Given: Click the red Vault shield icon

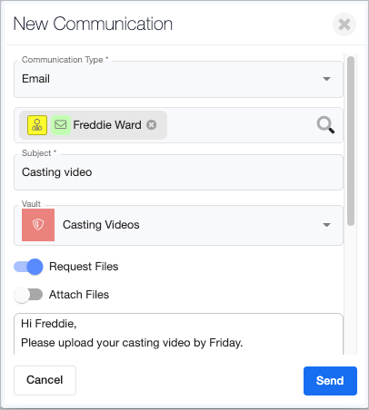Looking at the screenshot, I should point(38,225).
